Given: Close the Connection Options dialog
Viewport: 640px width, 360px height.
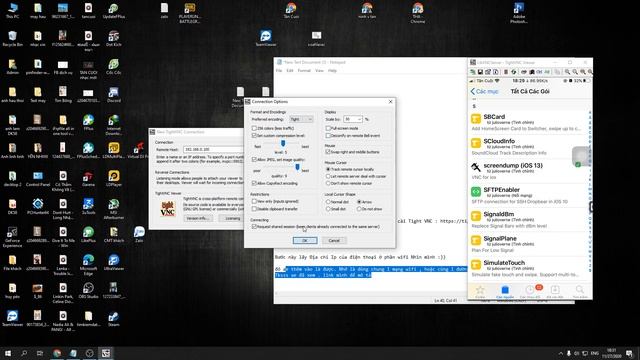Looking at the screenshot, I should pos(390,102).
